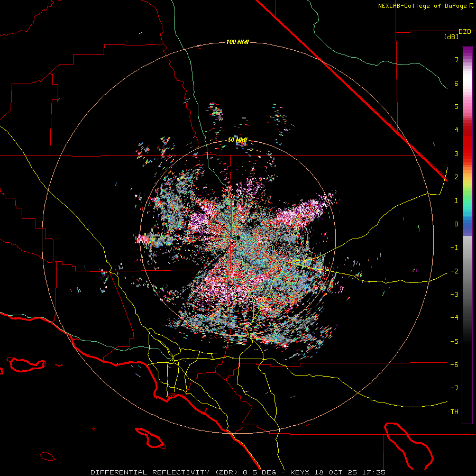Click the purple top of the dB color bar
Screen dimensions: 476x476
[467, 52]
